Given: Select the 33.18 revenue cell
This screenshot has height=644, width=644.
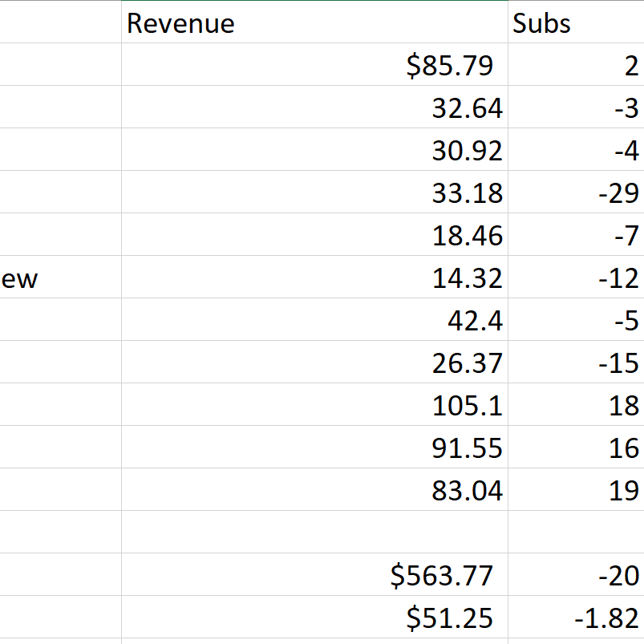Looking at the screenshot, I should pyautogui.click(x=314, y=192).
